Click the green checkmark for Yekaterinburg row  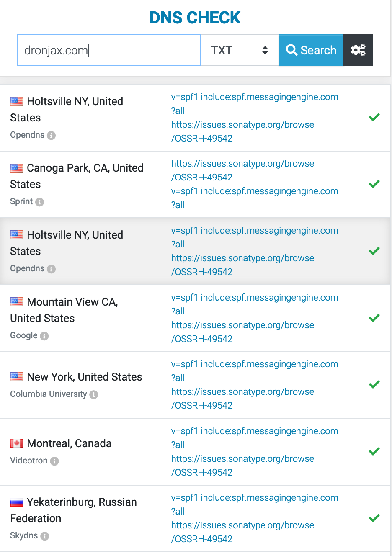coord(374,518)
